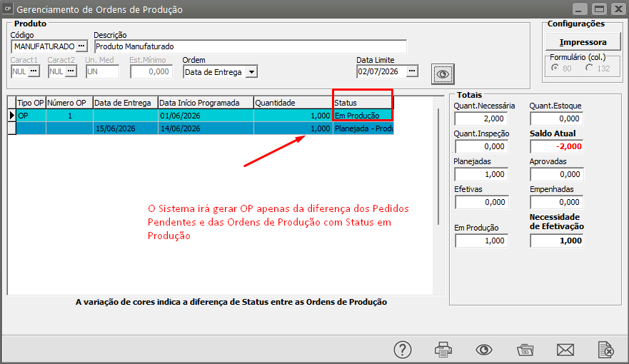Click the Número OP cell showing 1
This screenshot has width=629, height=364.
(69, 116)
